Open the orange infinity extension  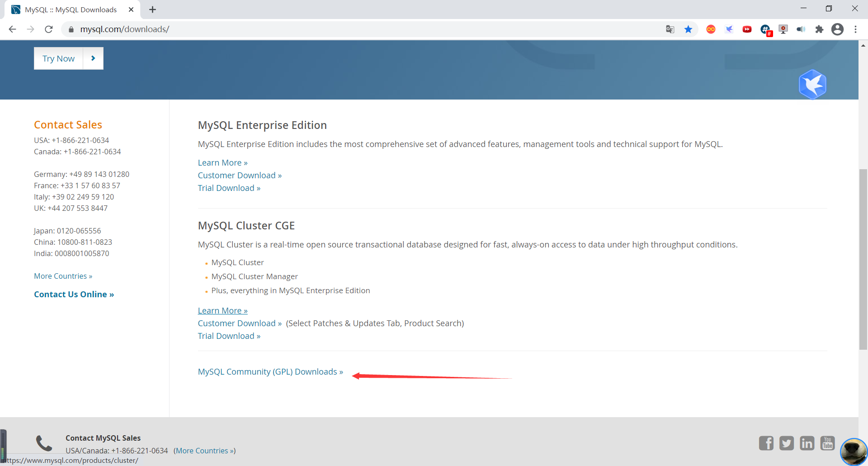pos(711,29)
